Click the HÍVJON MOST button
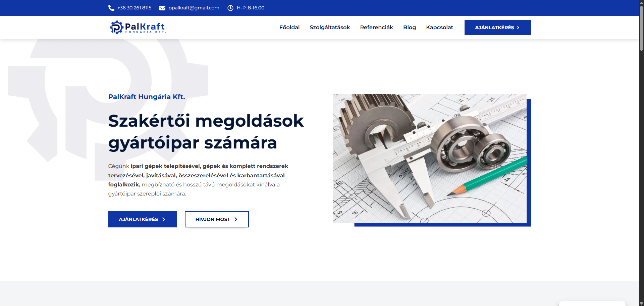The height and width of the screenshot is (306, 644). pos(217,219)
